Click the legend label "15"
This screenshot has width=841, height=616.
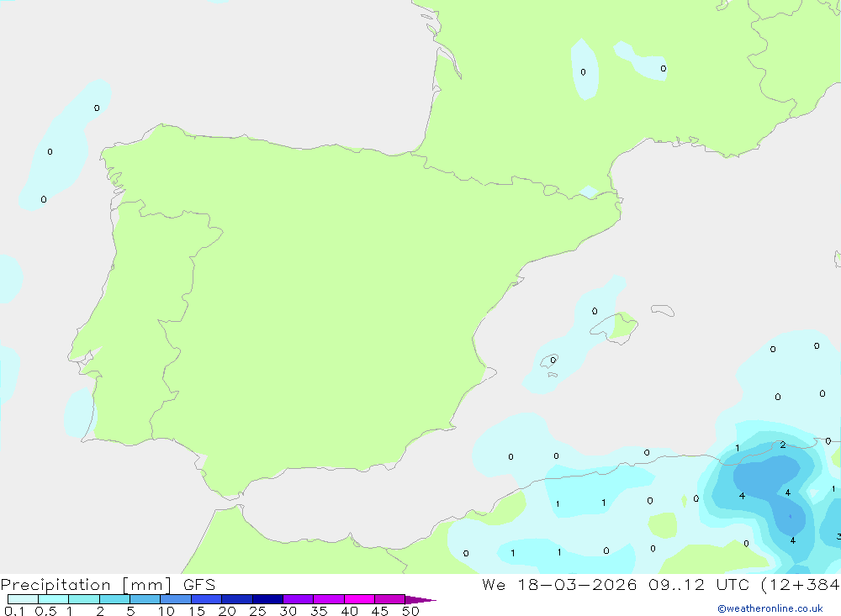click(197, 611)
